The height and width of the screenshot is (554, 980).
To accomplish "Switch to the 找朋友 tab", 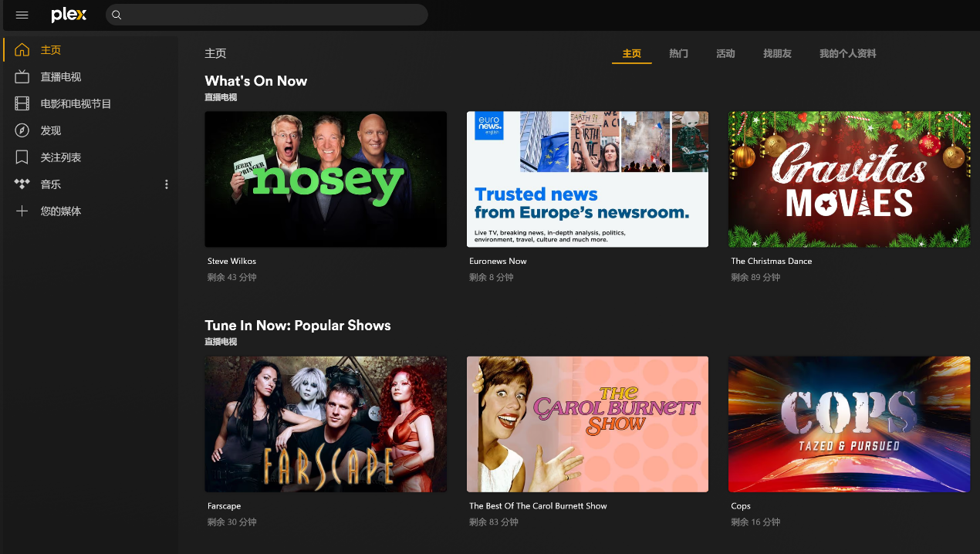I will (x=778, y=53).
